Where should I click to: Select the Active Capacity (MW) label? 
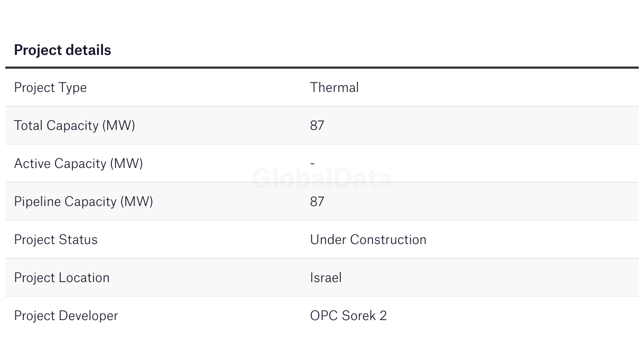78,164
